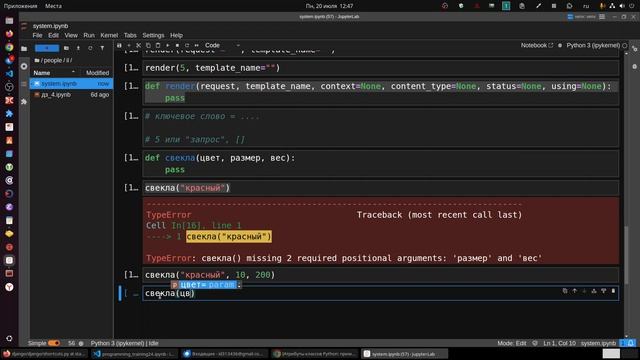Viewport: 640px width, 360px height.
Task: Launch Google Chrome from the dock
Action: click(9, 47)
